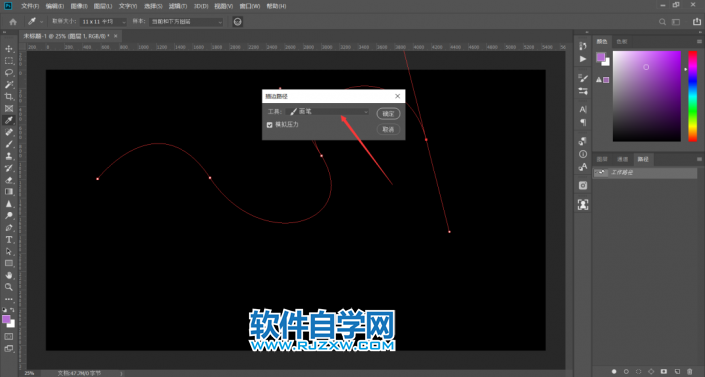Open the Filter menu
This screenshot has height=377, width=705.
coord(178,6)
